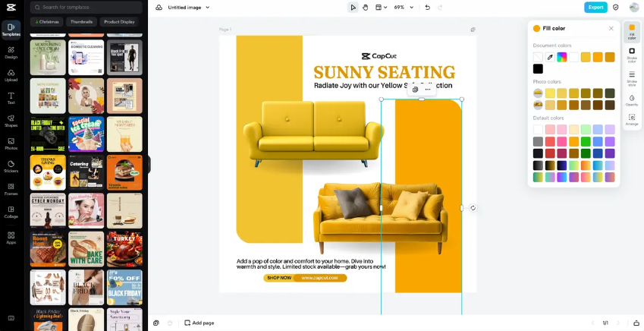Open the Stickers sidebar panel
This screenshot has height=331, width=644.
(11, 166)
